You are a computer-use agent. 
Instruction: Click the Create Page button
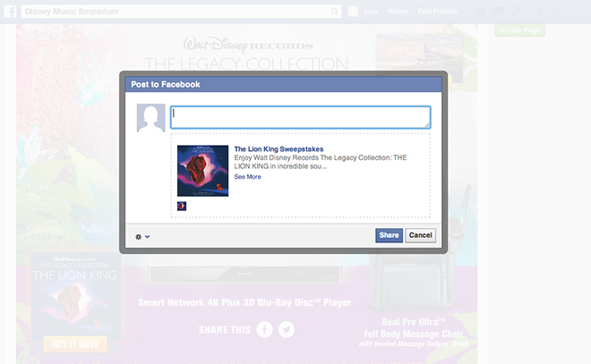(519, 30)
